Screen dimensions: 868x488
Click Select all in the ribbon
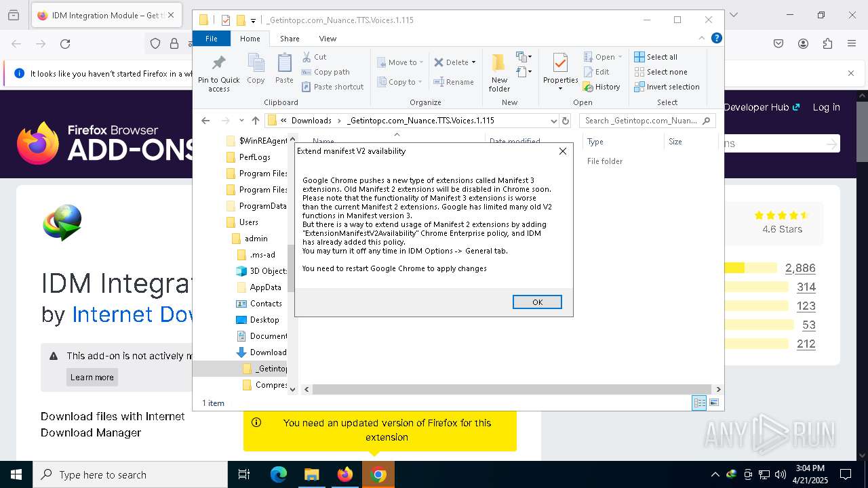coord(656,57)
